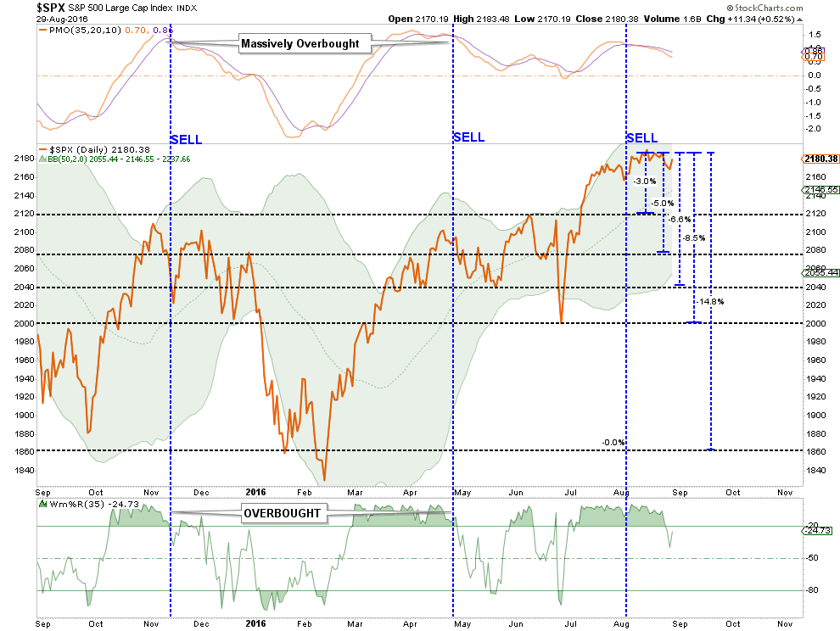Select the OVERBOUGHT callout in the Williams %R panel
Viewport: 840px width, 631px height.
coord(283,513)
